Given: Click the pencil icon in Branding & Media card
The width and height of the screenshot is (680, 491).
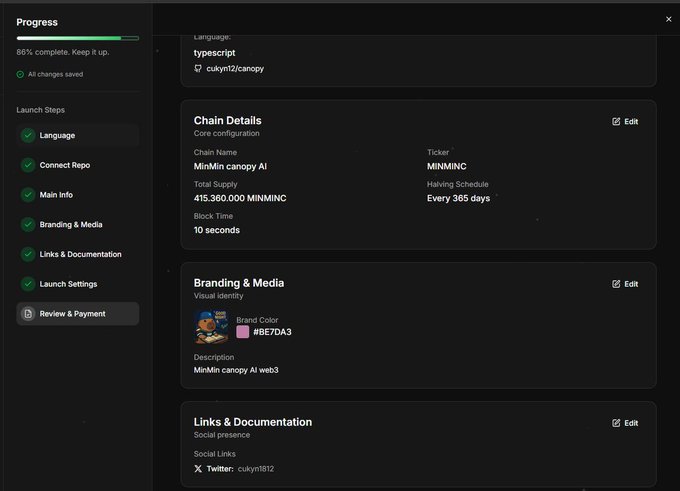Looking at the screenshot, I should click(616, 284).
